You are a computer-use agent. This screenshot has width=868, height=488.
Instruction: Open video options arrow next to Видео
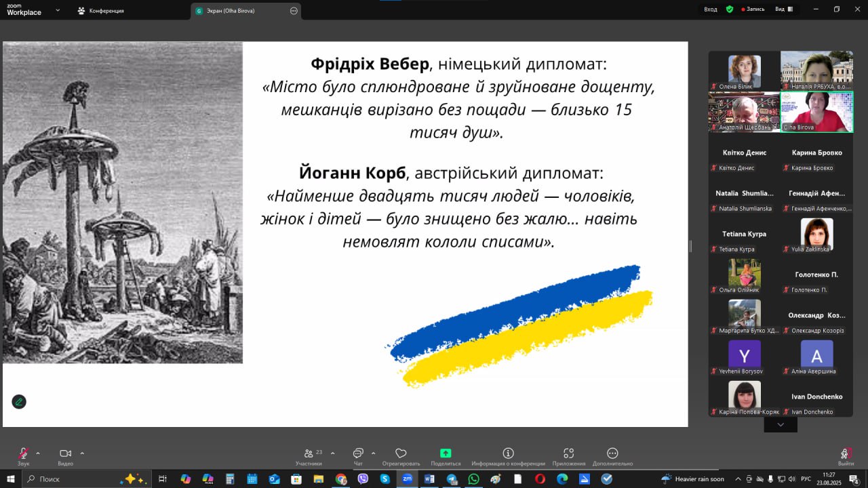tap(82, 453)
